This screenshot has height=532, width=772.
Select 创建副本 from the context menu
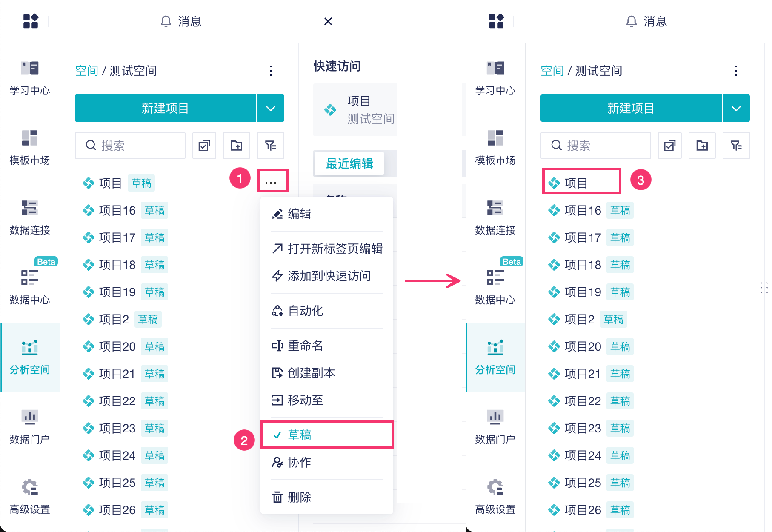[x=312, y=373]
